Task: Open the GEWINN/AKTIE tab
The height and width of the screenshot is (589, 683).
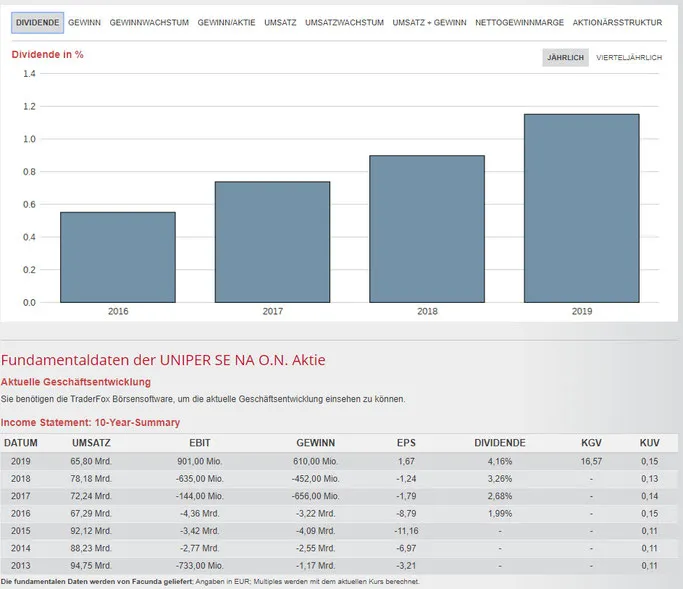Action: [227, 23]
